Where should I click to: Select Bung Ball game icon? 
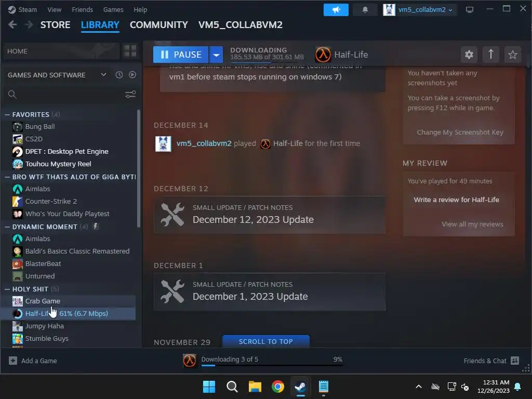point(17,127)
